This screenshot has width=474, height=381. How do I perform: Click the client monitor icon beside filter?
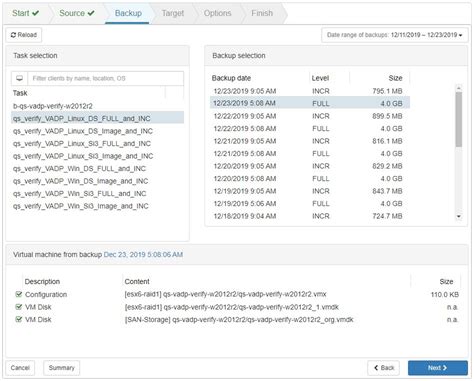point(20,78)
